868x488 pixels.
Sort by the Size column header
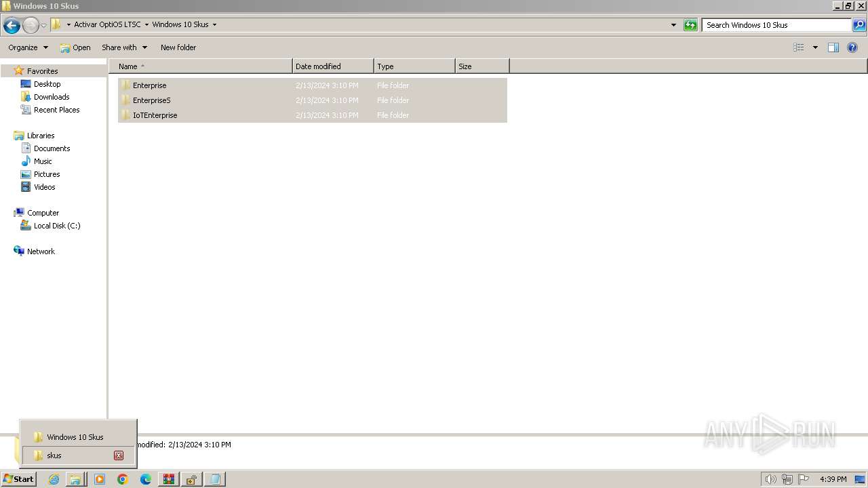482,66
